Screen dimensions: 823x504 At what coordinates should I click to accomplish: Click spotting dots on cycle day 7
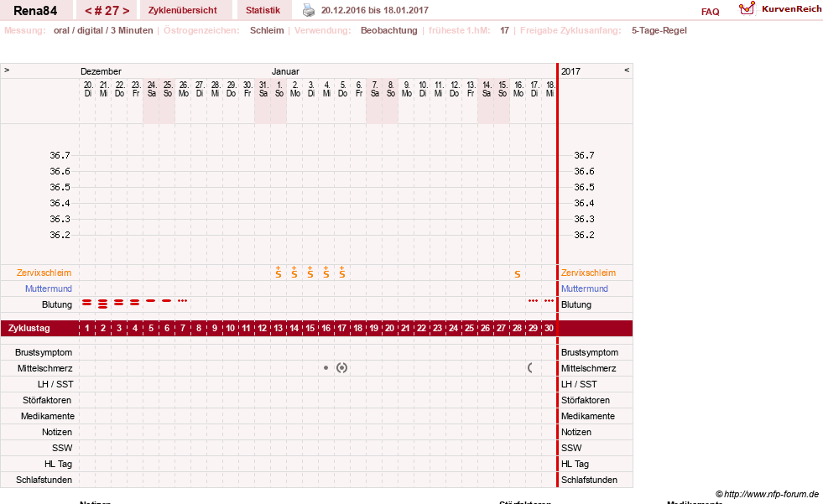click(182, 300)
